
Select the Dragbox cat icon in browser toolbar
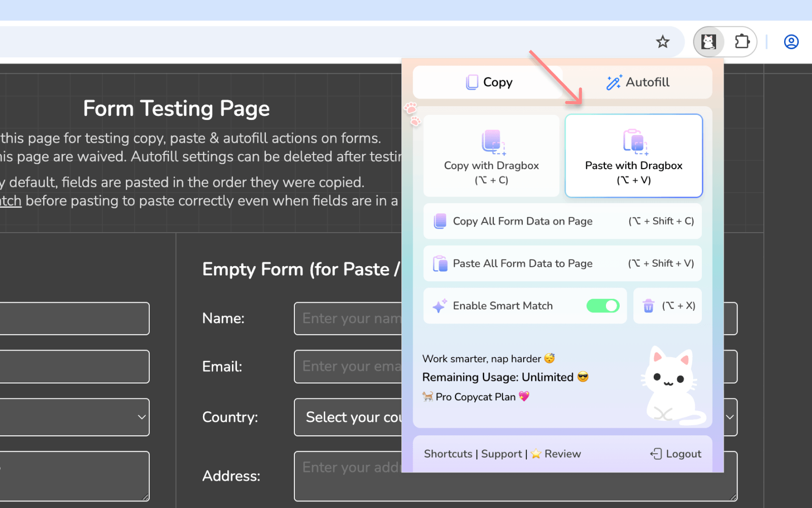(709, 42)
